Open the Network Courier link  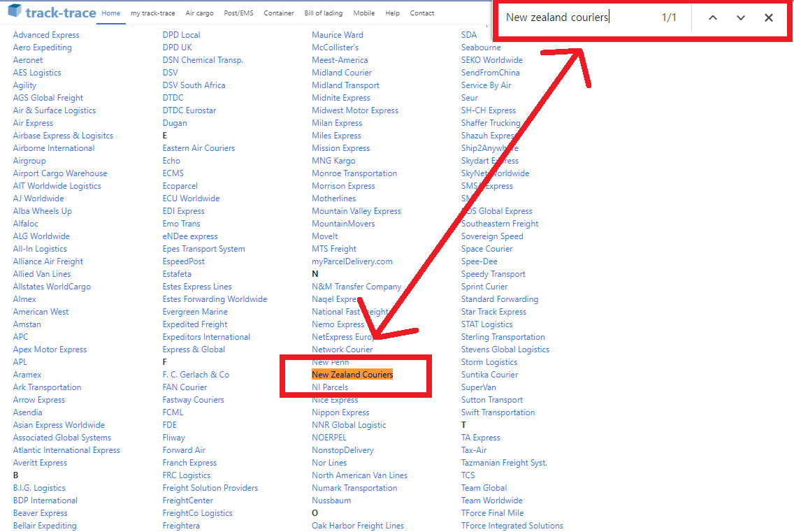(342, 350)
